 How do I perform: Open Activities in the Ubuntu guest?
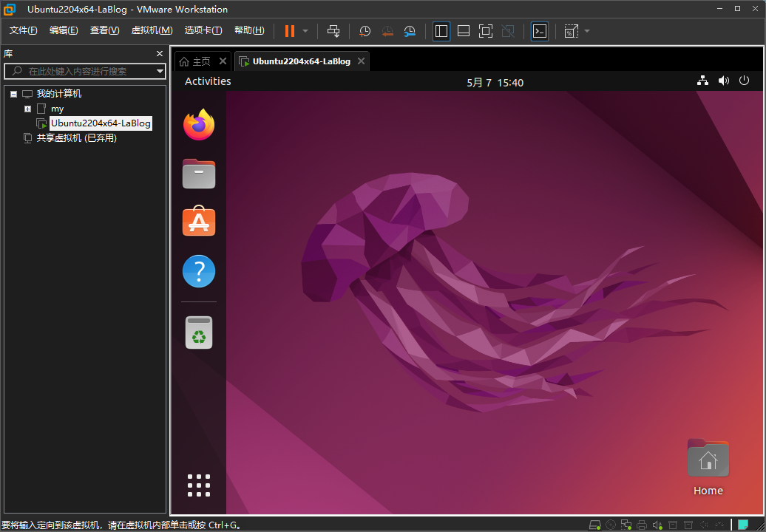click(208, 81)
